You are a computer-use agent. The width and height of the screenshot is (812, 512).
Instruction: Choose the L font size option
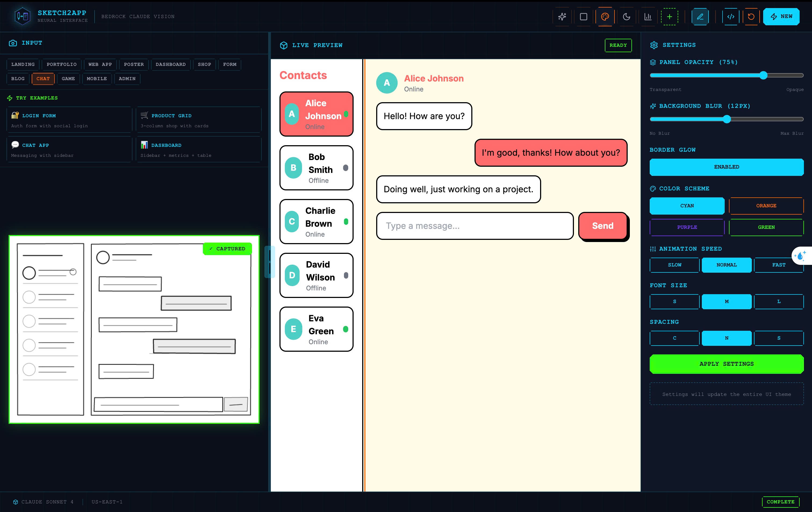tap(778, 301)
